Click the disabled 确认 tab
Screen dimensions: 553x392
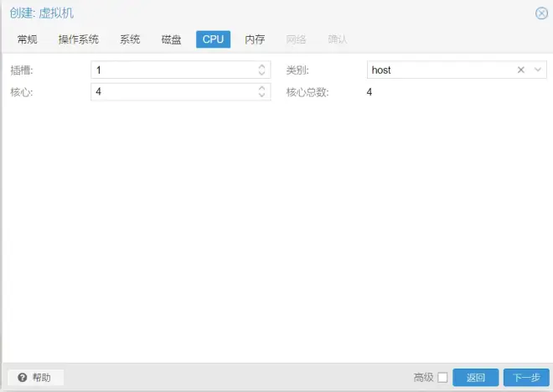tap(338, 39)
